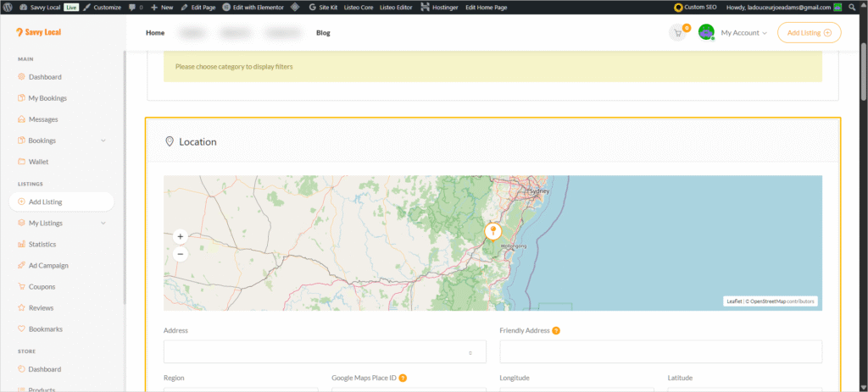Viewport: 868px width, 392px height.
Task: Expand the Bookings sidebar submenu
Action: pyautogui.click(x=103, y=141)
